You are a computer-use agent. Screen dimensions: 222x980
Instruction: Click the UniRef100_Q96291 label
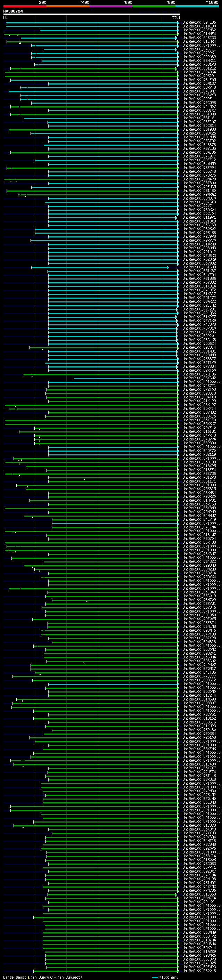click(x=199, y=76)
